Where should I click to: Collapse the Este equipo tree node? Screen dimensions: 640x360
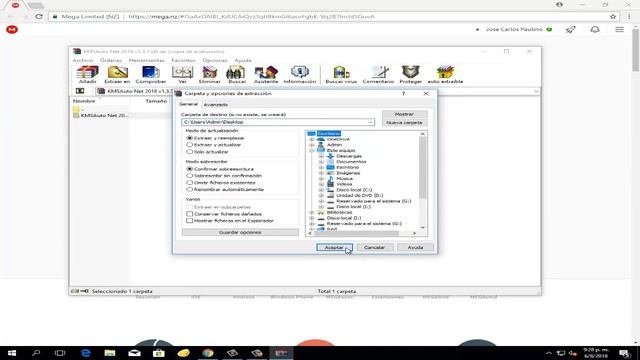pos(312,151)
